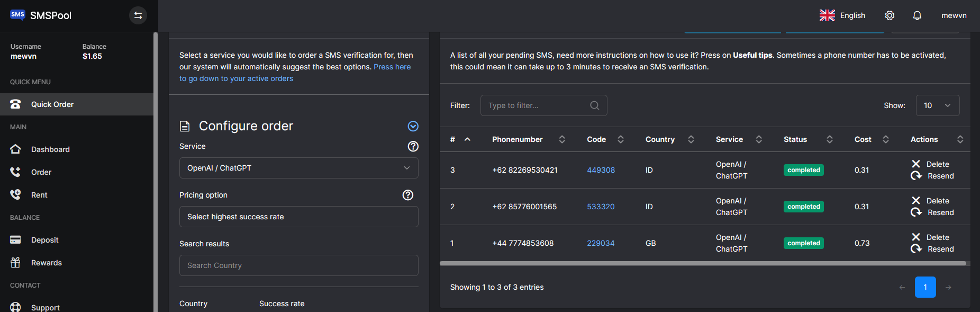Click the delete X icon for order 3
The width and height of the screenshot is (980, 312).
[x=916, y=164]
